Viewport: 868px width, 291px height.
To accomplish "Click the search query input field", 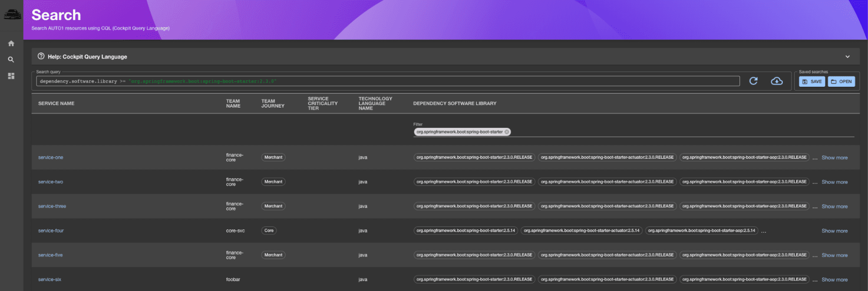I will tap(387, 81).
